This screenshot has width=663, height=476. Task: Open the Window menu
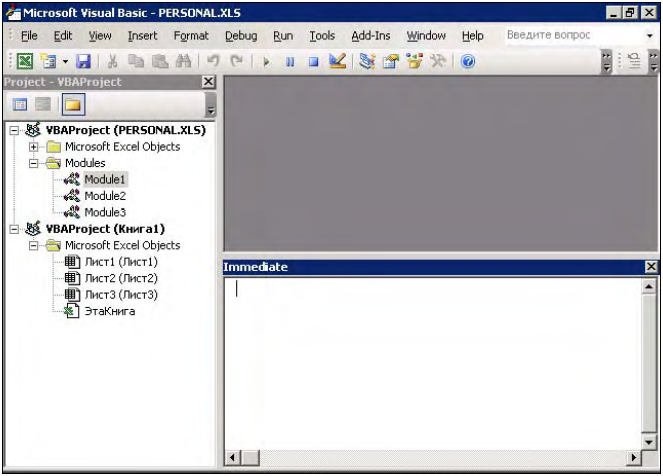pos(426,36)
